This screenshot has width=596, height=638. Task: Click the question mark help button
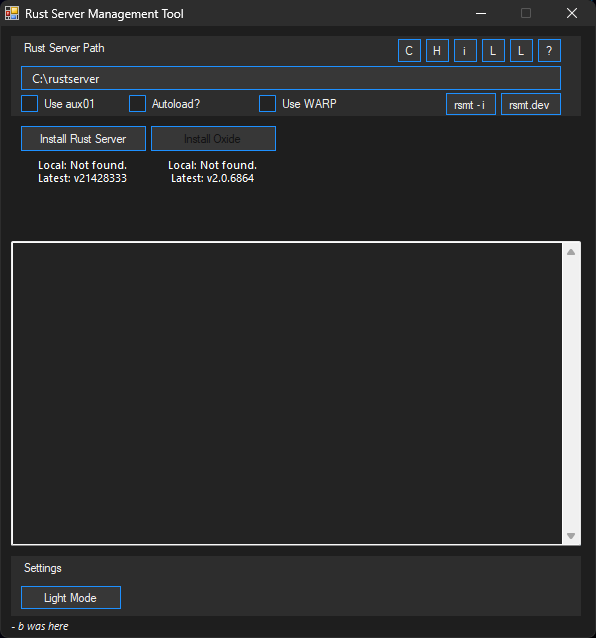549,51
